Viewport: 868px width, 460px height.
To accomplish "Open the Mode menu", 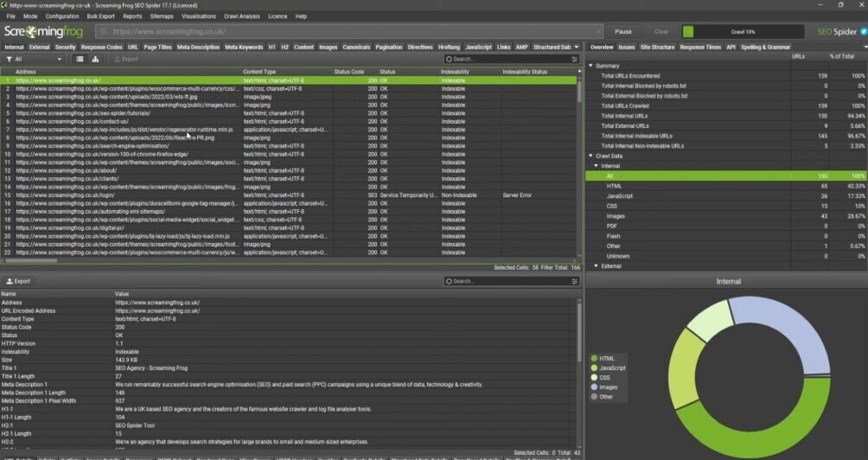I will coord(30,16).
